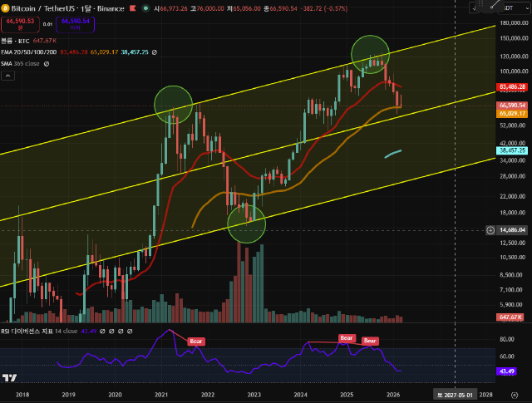Click the 2028 label on time axis
Image resolution: width=532 pixels, height=403 pixels.
click(x=485, y=395)
